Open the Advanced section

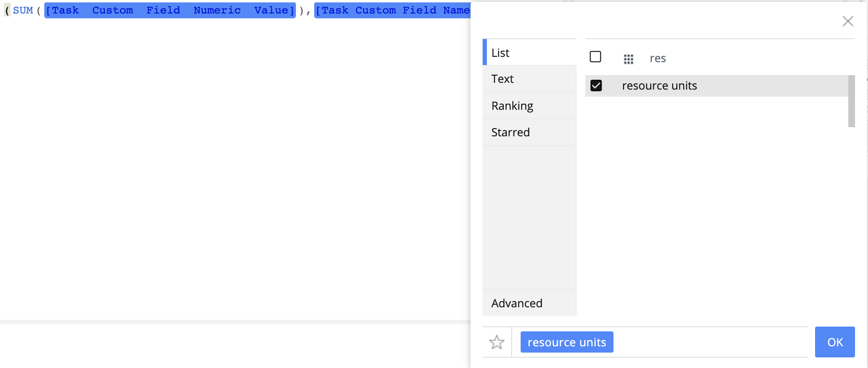[x=529, y=303]
